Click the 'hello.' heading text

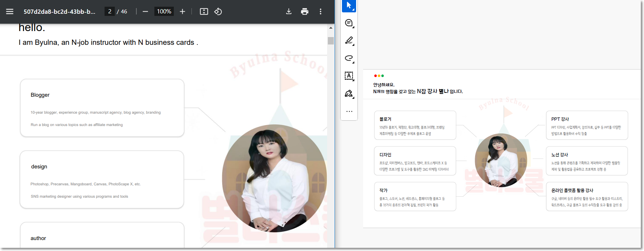pos(32,28)
